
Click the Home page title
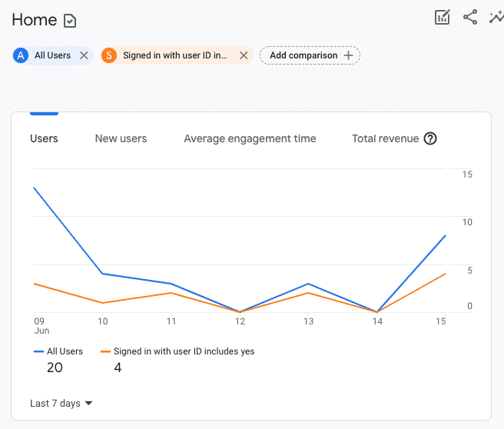[x=35, y=20]
